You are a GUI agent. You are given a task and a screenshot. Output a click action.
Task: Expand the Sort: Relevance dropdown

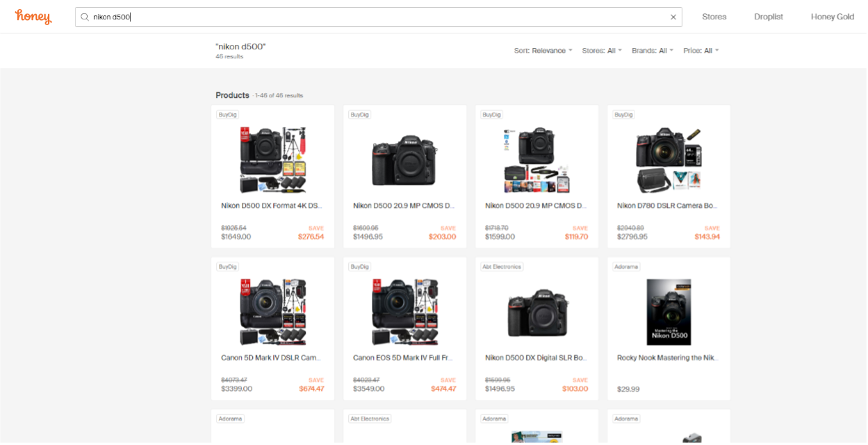click(543, 51)
